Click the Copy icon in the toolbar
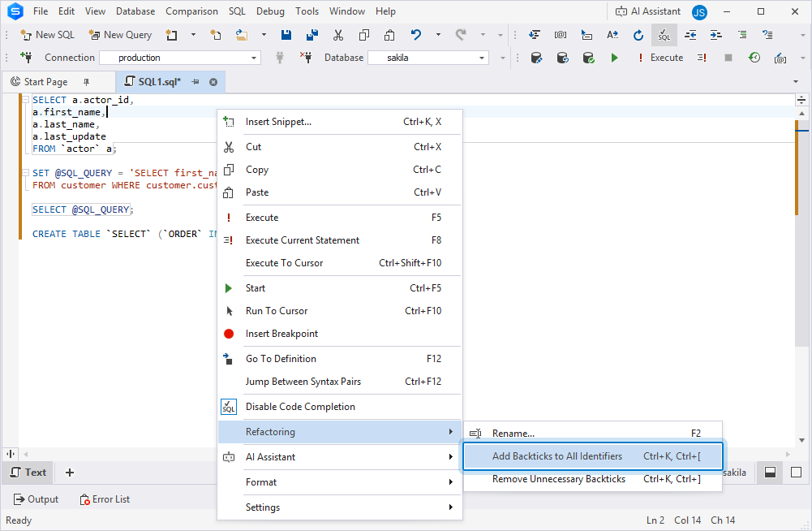Image resolution: width=812 pixels, height=531 pixels. click(x=364, y=35)
